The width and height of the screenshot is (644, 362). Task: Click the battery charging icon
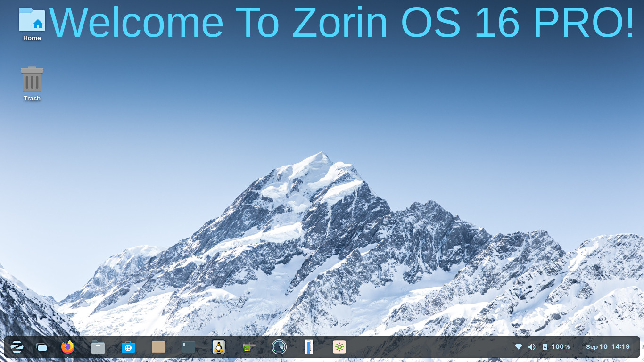pyautogui.click(x=545, y=347)
